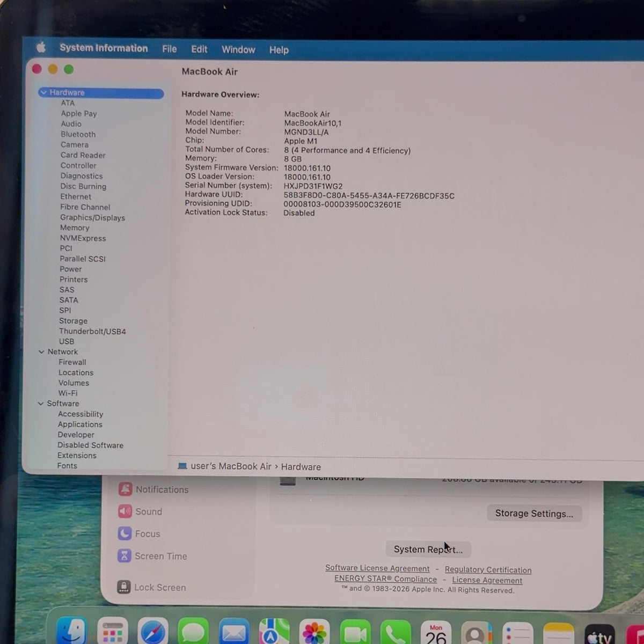Open the File menu
Screen dimensions: 644x644
pos(170,49)
